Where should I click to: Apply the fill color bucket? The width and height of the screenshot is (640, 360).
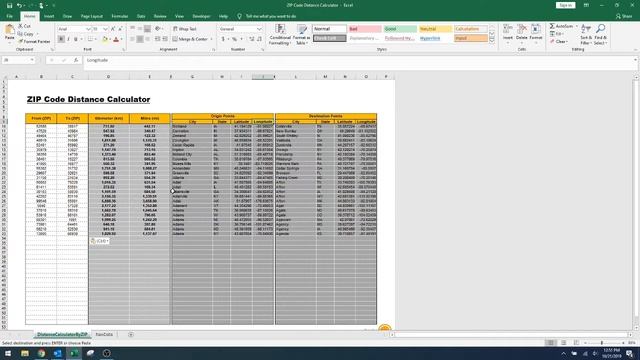pos(105,39)
